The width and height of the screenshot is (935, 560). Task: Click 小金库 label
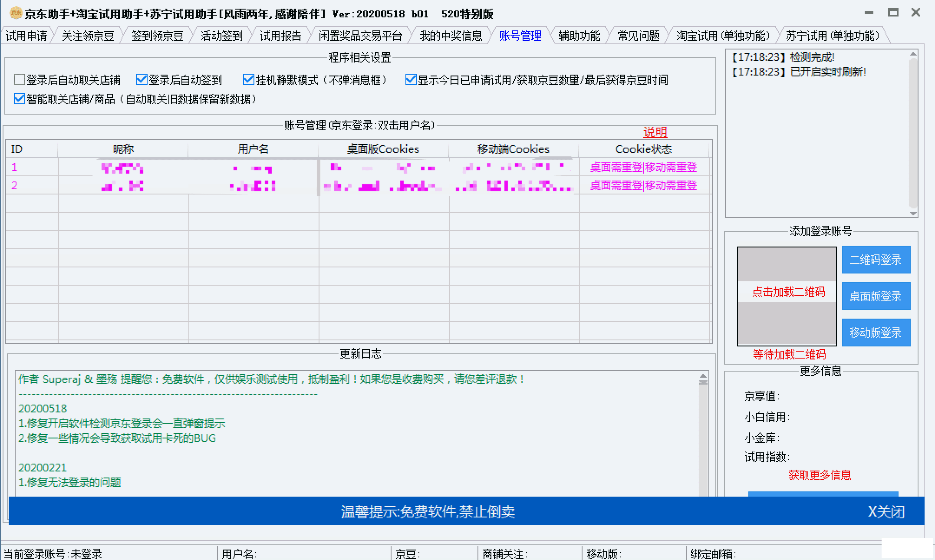pos(762,438)
